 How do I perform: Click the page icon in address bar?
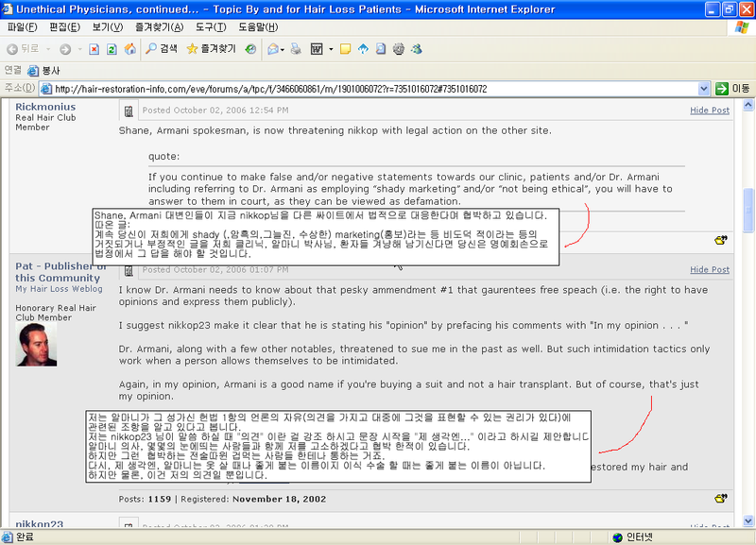click(46, 89)
